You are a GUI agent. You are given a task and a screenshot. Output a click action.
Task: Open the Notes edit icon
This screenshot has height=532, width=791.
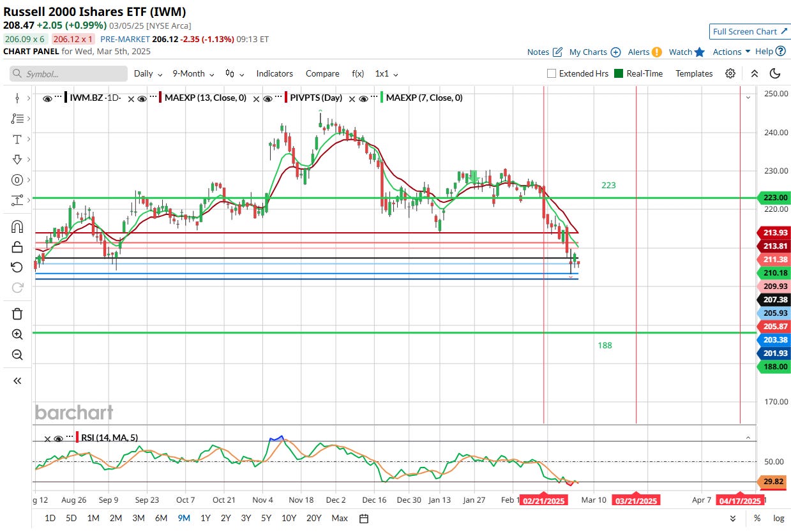[x=557, y=52]
